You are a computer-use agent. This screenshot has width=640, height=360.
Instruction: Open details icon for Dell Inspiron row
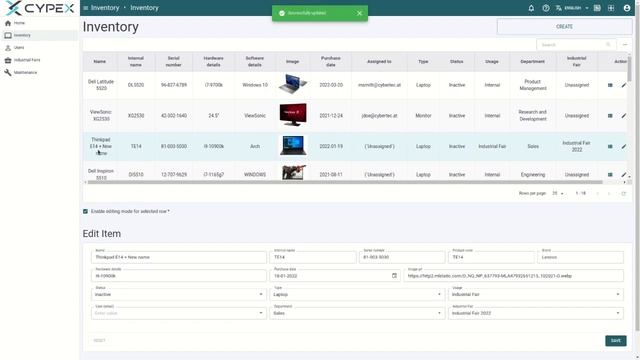point(610,174)
